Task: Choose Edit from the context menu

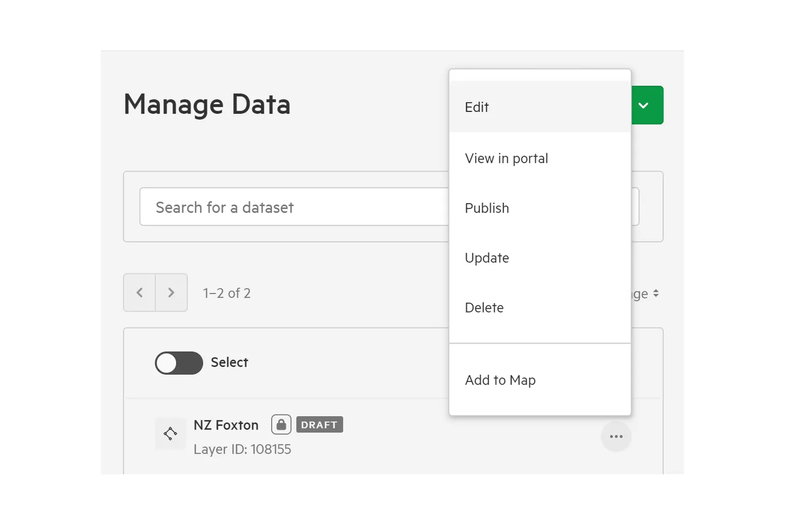Action: 540,107
